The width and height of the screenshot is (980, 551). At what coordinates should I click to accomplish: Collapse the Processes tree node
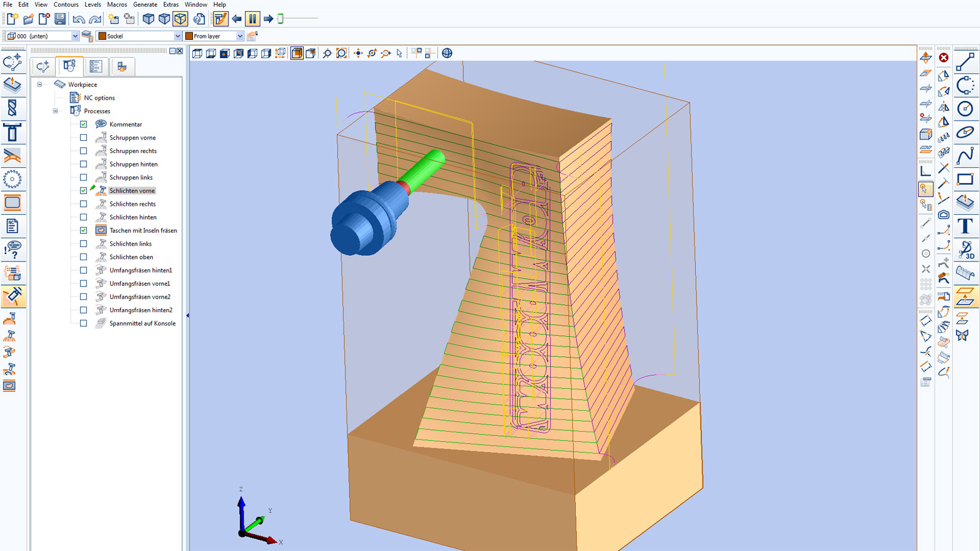tap(56, 111)
